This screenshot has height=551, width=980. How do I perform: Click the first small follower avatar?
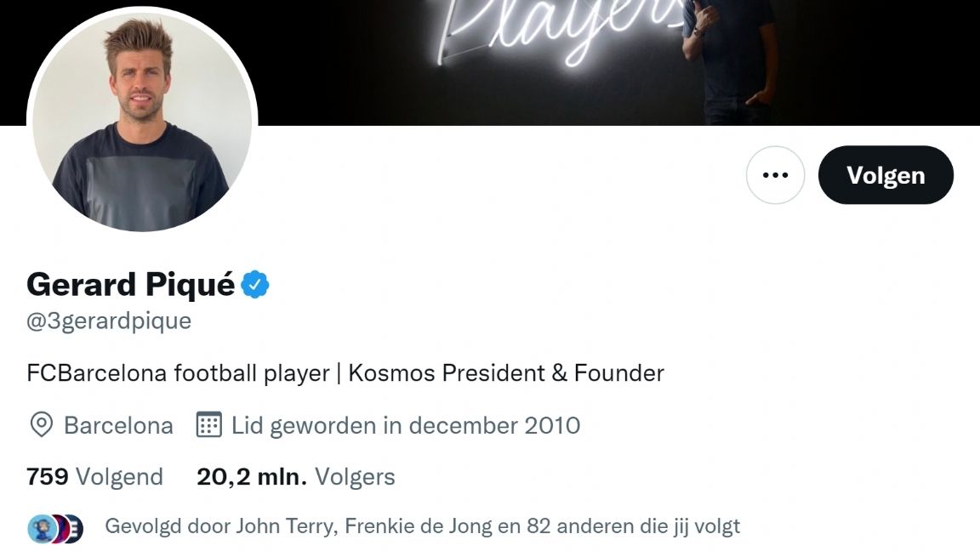tap(38, 528)
